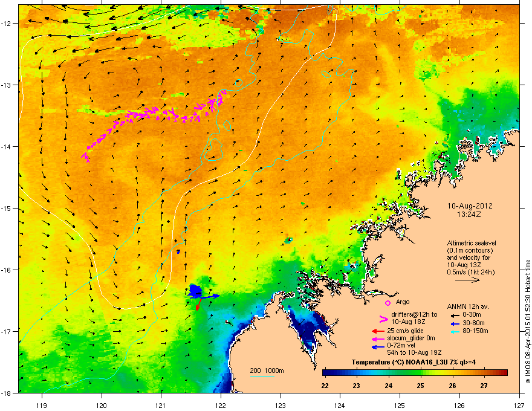Click the '80-150m' depth label
The width and height of the screenshot is (532, 411).
tap(475, 331)
